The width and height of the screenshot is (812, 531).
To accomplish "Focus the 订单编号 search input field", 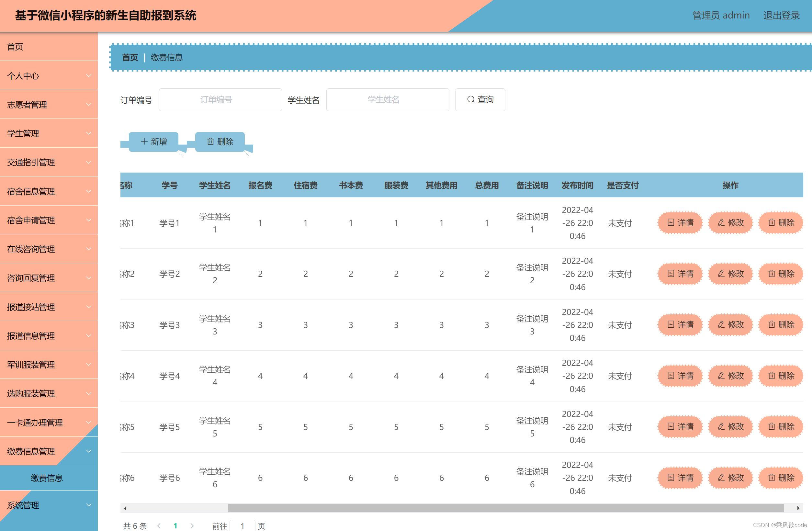I will 220,100.
